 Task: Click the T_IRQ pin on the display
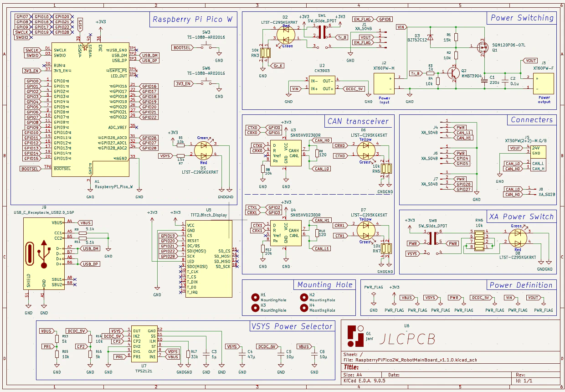pyautogui.click(x=192, y=292)
